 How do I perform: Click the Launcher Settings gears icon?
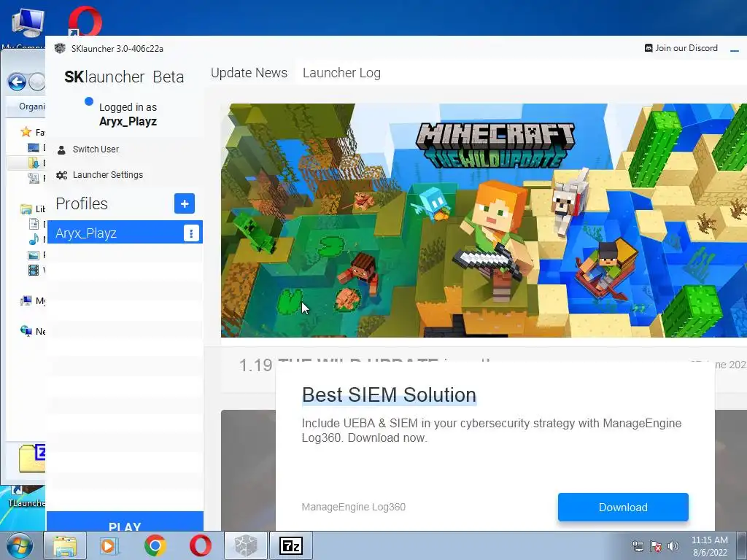point(61,175)
